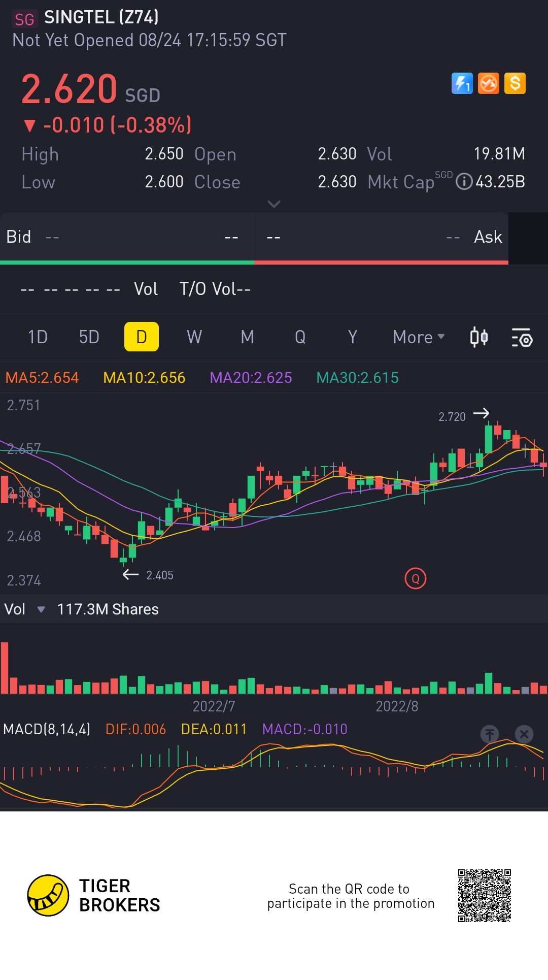Image resolution: width=548 pixels, height=980 pixels.
Task: Open the candlestick chart type icon
Action: point(478,337)
